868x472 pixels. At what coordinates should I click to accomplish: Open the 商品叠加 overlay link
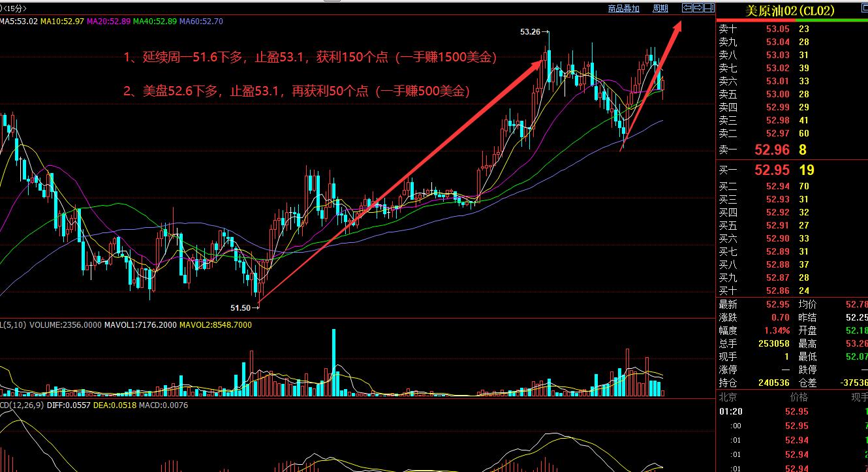click(623, 8)
